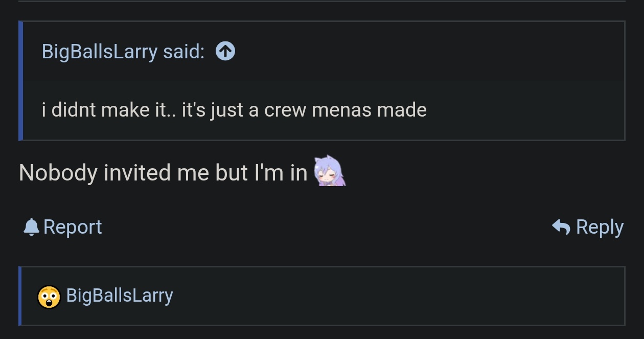Click the shocked face reaction emoji
Image resolution: width=644 pixels, height=339 pixels.
pyautogui.click(x=49, y=296)
